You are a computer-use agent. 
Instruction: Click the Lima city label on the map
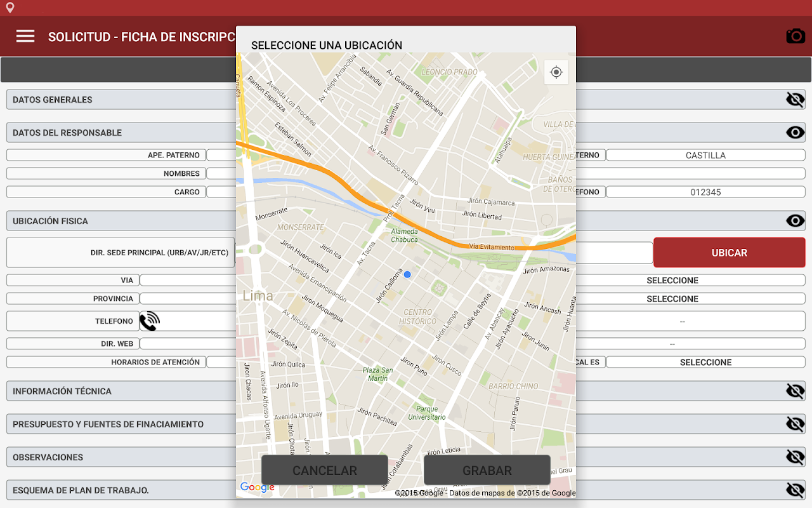[x=258, y=295]
